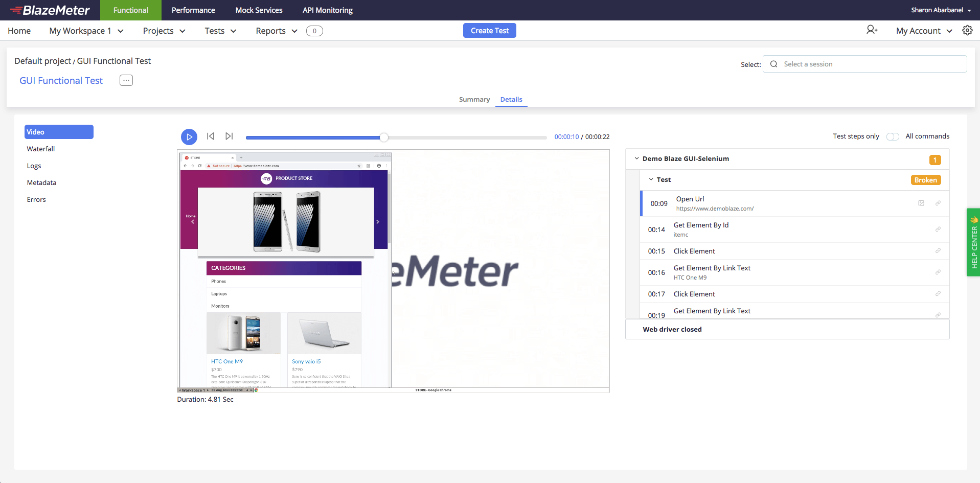Open Metadata in the side menu

click(x=42, y=182)
